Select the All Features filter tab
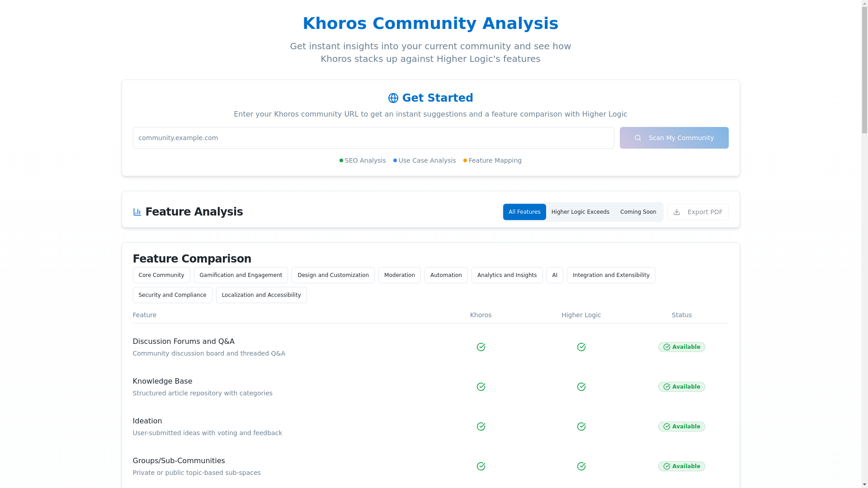 [524, 212]
